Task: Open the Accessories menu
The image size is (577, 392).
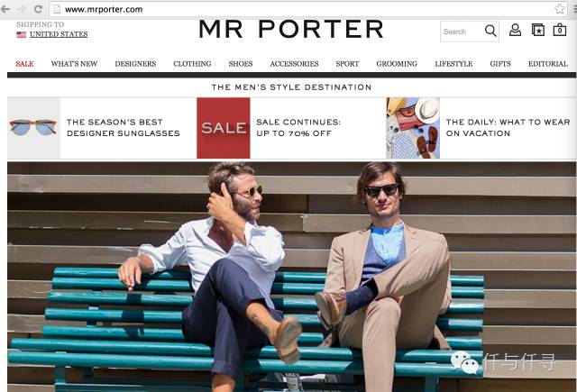Action: click(294, 64)
